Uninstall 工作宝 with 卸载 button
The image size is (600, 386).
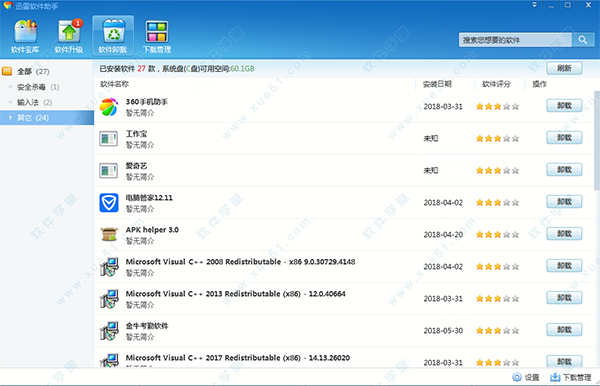coord(564,138)
